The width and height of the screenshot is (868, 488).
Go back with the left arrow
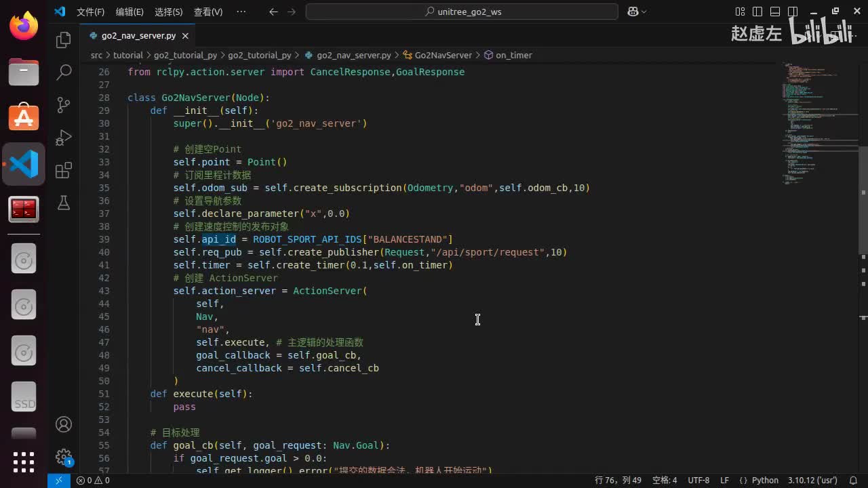(x=273, y=12)
